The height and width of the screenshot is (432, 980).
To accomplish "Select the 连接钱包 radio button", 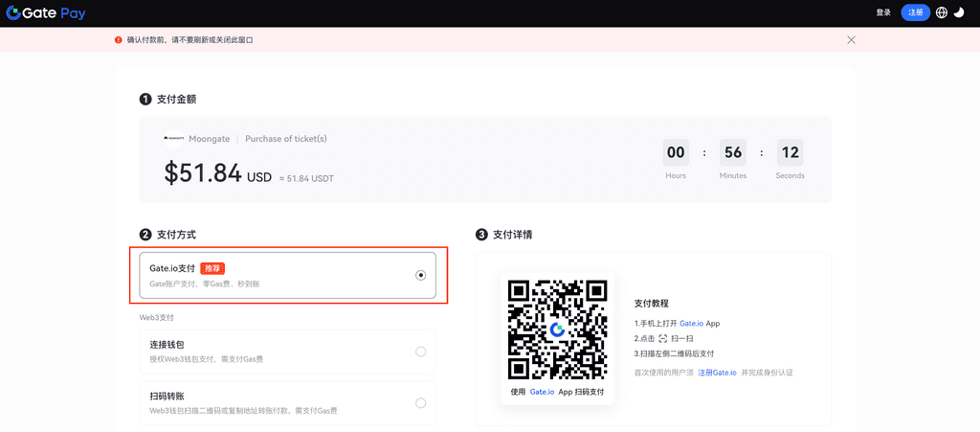I will tap(420, 352).
